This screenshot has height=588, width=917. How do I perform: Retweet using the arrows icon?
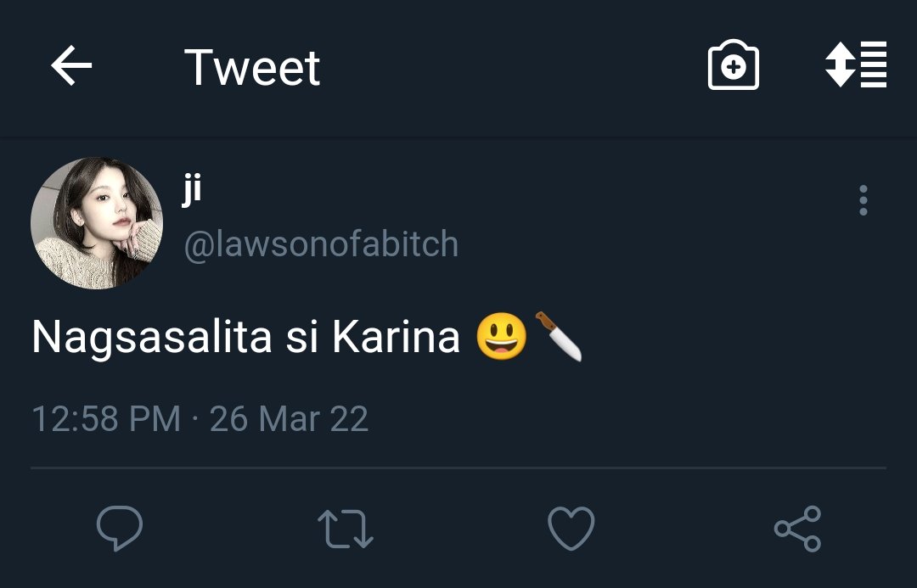pyautogui.click(x=345, y=529)
